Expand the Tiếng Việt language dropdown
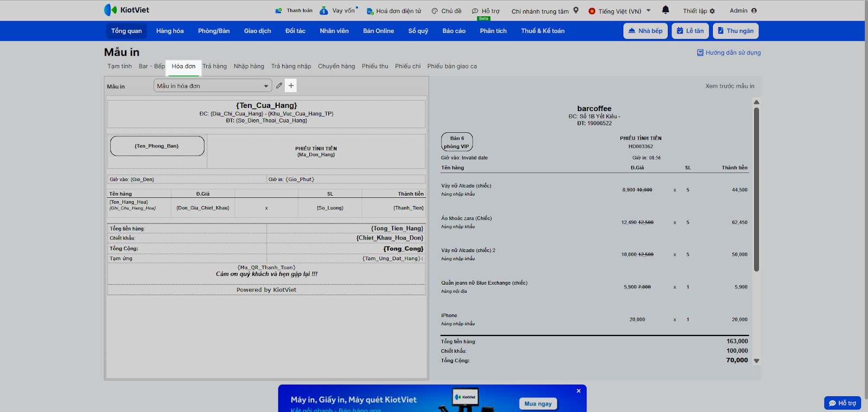868x412 pixels. point(648,10)
